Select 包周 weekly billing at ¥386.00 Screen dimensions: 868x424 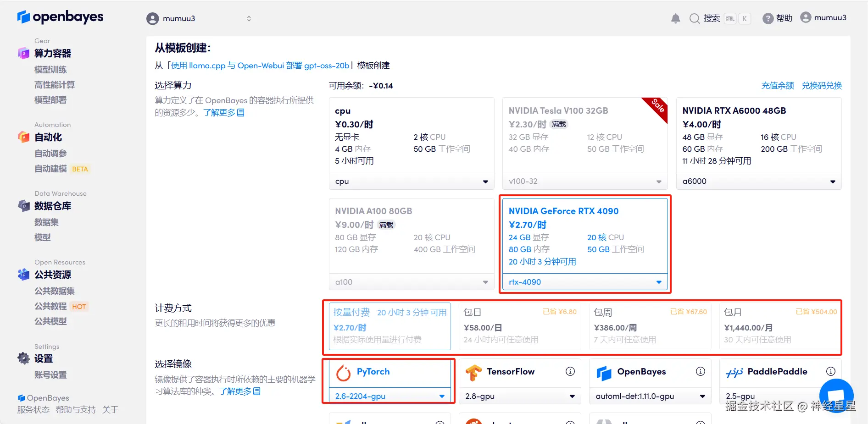(x=650, y=326)
